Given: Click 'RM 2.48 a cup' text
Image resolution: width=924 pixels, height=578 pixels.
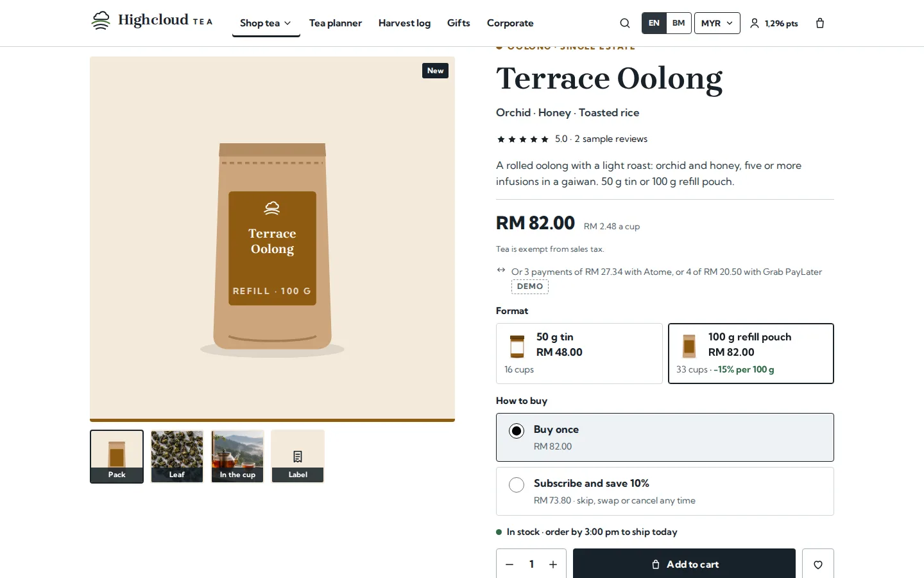Looking at the screenshot, I should (612, 227).
